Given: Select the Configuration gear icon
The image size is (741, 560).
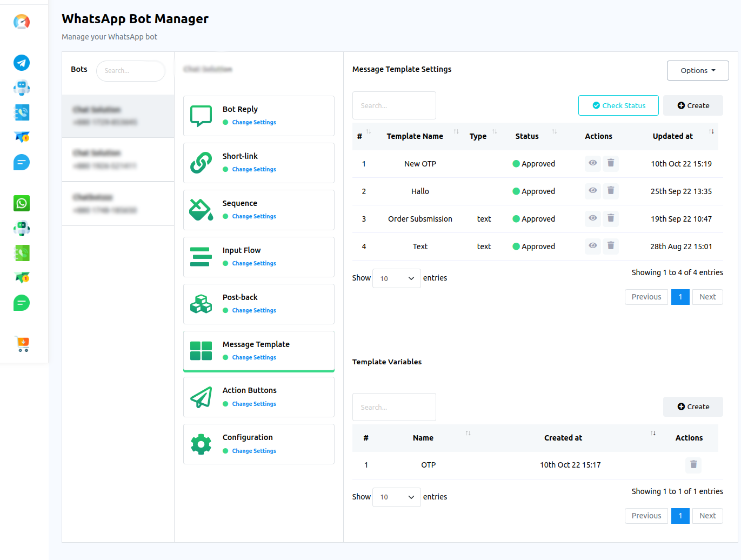Looking at the screenshot, I should point(201,444).
